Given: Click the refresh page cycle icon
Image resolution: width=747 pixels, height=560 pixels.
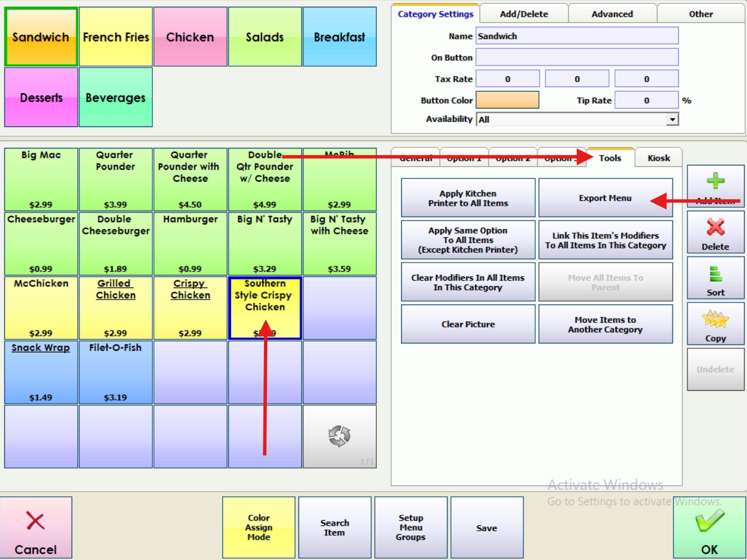Looking at the screenshot, I should click(x=339, y=435).
